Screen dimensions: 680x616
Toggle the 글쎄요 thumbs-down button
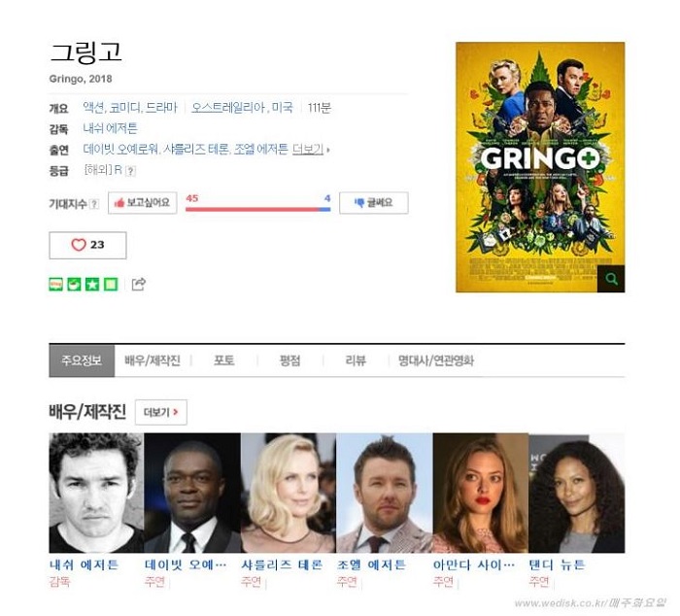click(x=373, y=203)
